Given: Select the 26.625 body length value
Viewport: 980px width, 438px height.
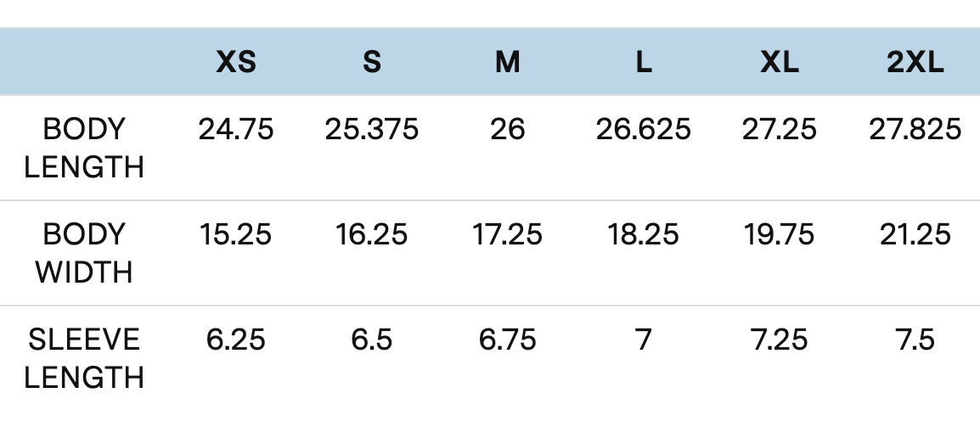Looking at the screenshot, I should 644,129.
